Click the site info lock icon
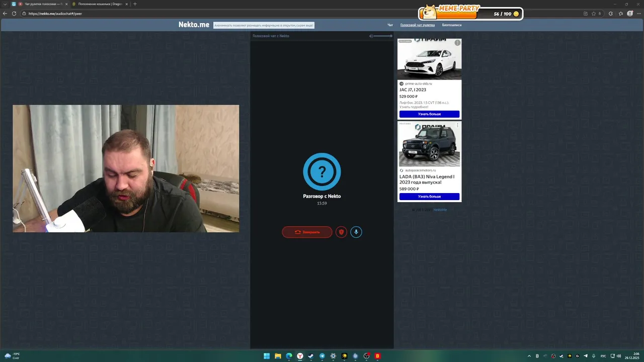Viewport: 644px width, 362px height. [x=24, y=14]
